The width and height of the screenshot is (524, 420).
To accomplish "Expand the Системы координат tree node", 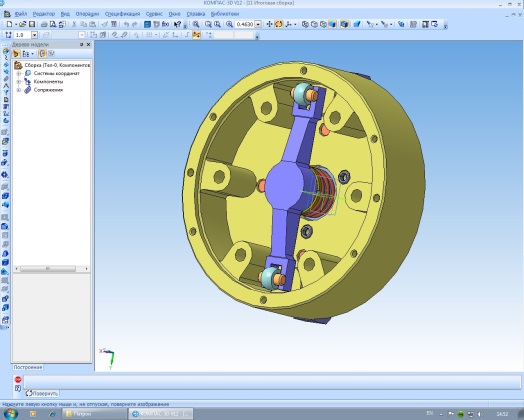I will tap(19, 73).
